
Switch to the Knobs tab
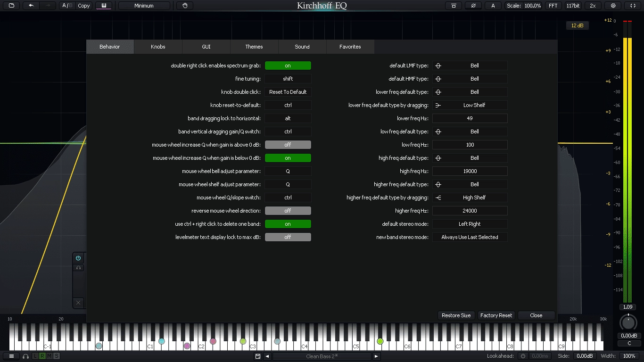(x=158, y=47)
